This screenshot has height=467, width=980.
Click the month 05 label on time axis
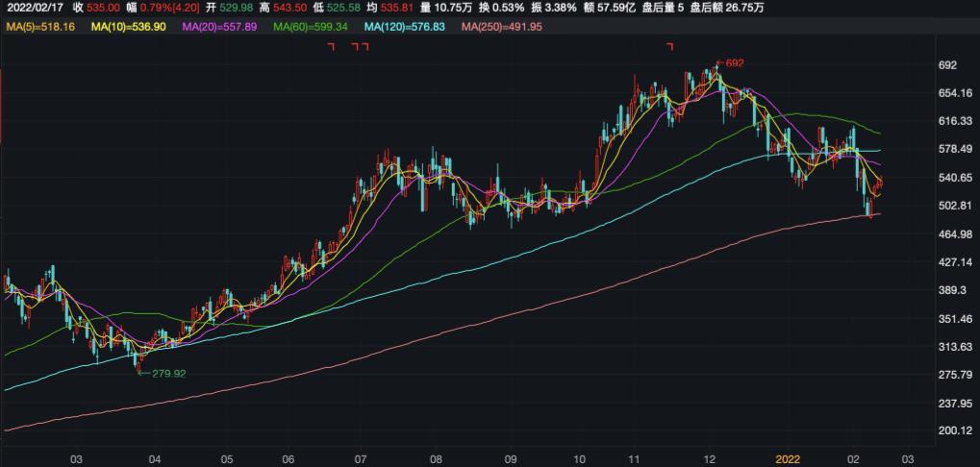[x=227, y=459]
